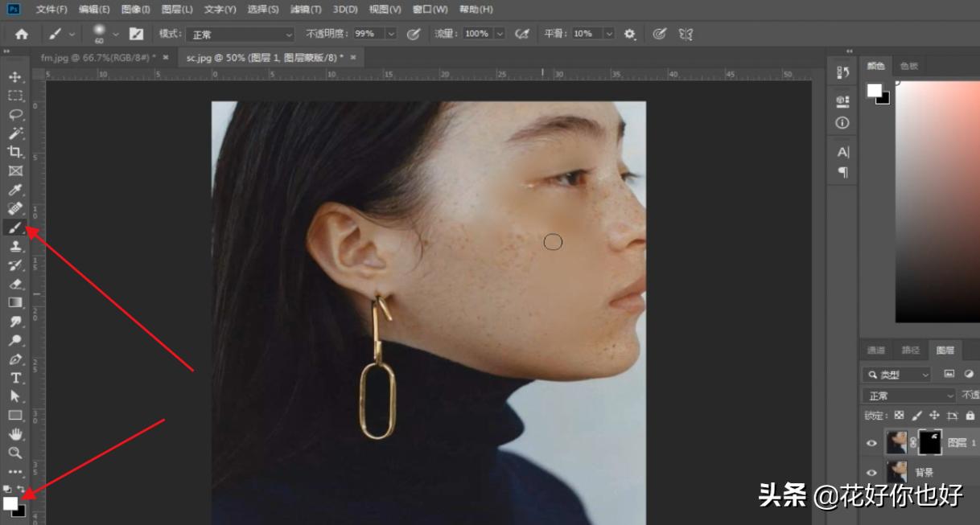Select the Eraser tool

coord(15,285)
